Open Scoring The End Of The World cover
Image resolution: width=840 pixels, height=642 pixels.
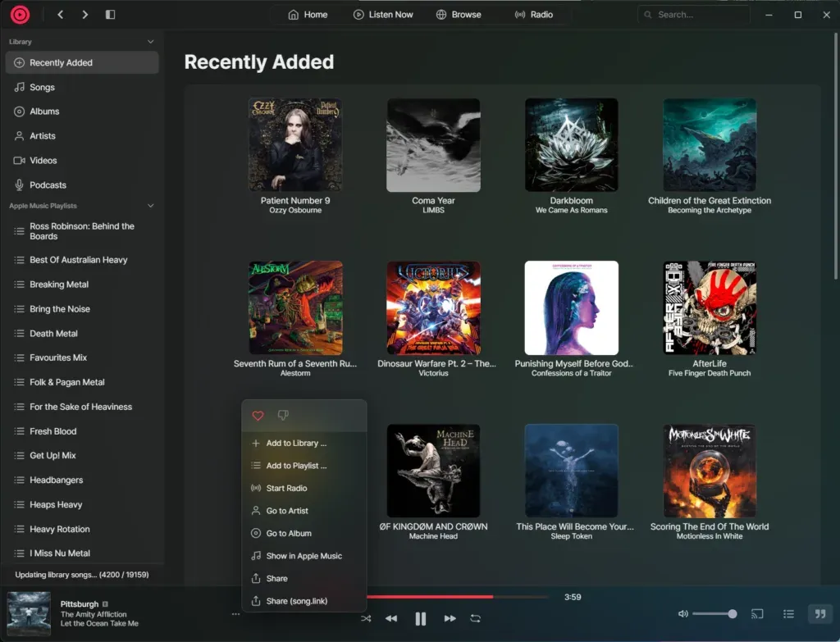tap(710, 471)
